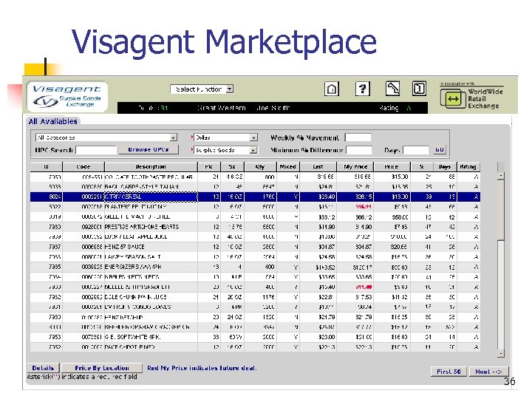532x399 pixels.
Task: Select the KIBBLES product row
Action: (x=255, y=277)
